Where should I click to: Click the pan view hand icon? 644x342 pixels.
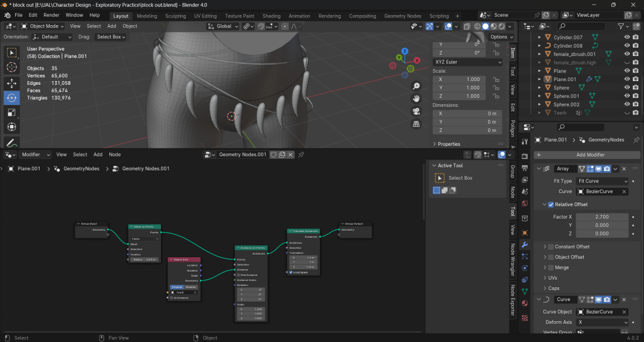(x=416, y=99)
